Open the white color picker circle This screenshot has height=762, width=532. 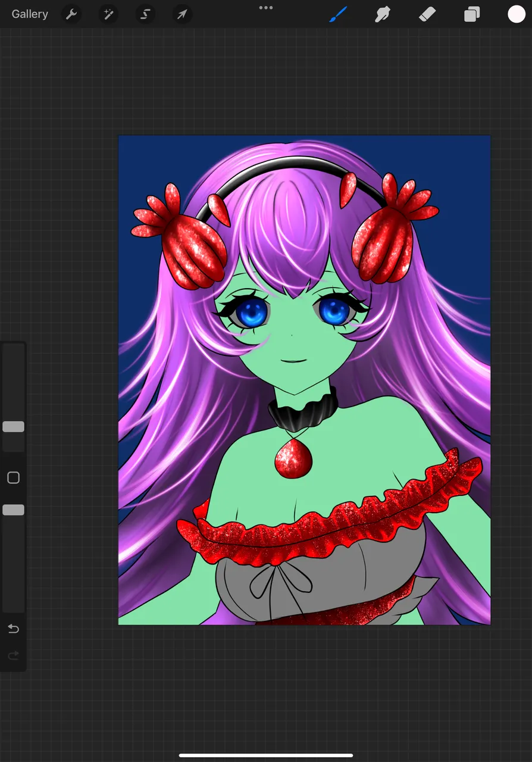click(x=517, y=14)
